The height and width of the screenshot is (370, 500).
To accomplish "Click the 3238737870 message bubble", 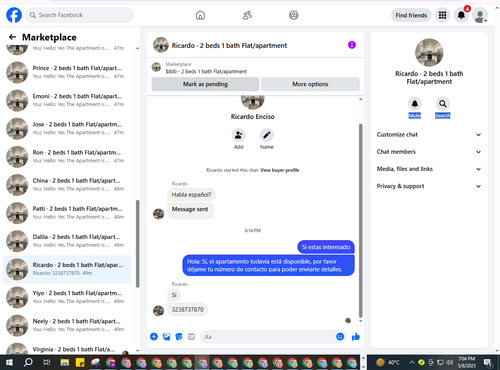I will pos(188,309).
